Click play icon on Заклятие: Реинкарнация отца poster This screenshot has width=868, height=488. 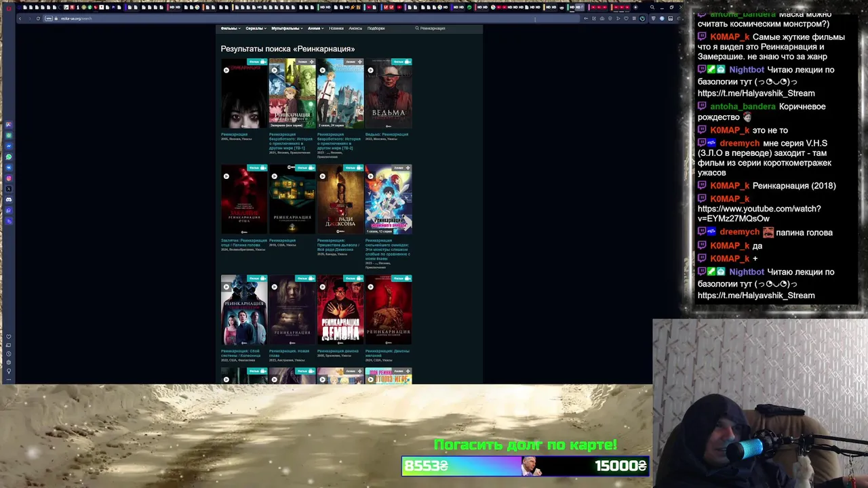coord(226,176)
